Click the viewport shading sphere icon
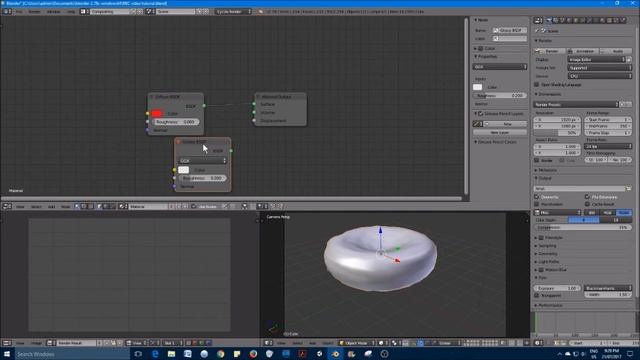Image resolution: width=640 pixels, height=360 pixels. [381, 343]
